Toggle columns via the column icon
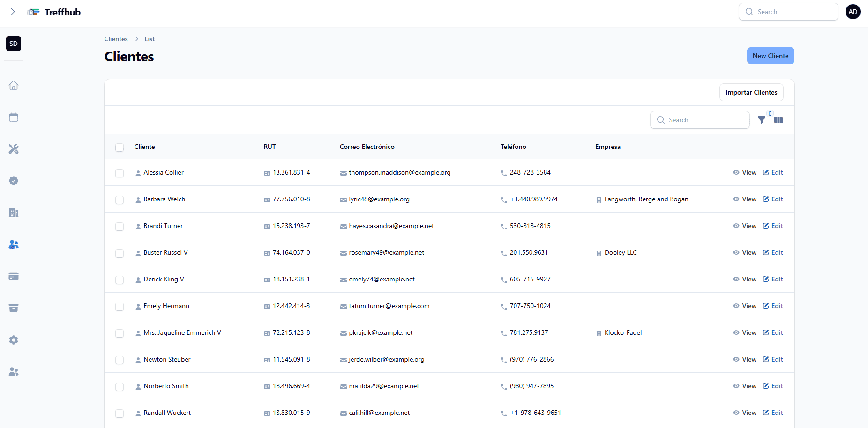The image size is (868, 428). pyautogui.click(x=778, y=120)
